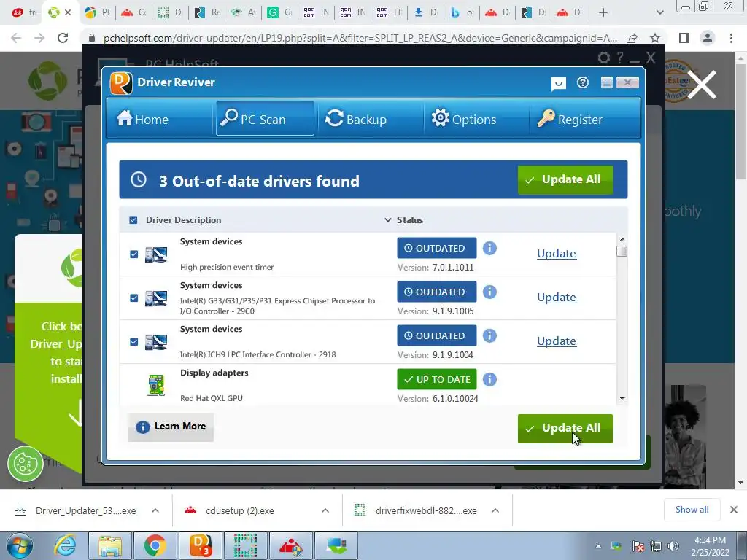
Task: Show info for Express Chipset 29C0 driver
Action: click(x=489, y=292)
